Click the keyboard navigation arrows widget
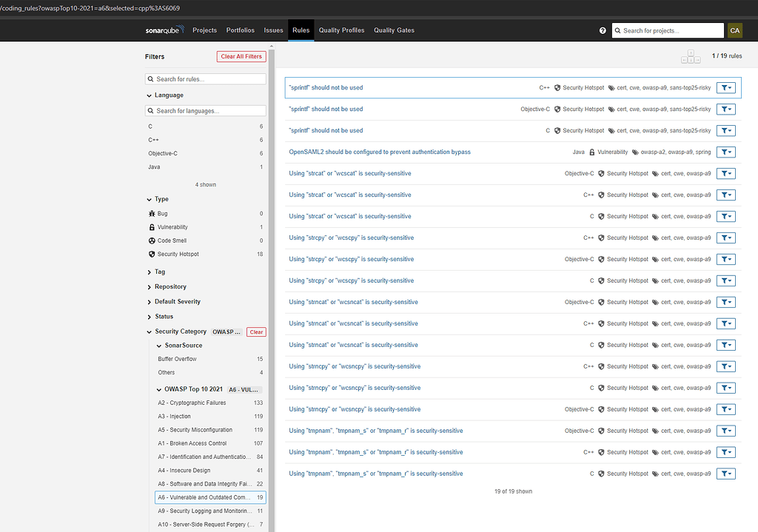The width and height of the screenshot is (758, 532). pos(690,55)
